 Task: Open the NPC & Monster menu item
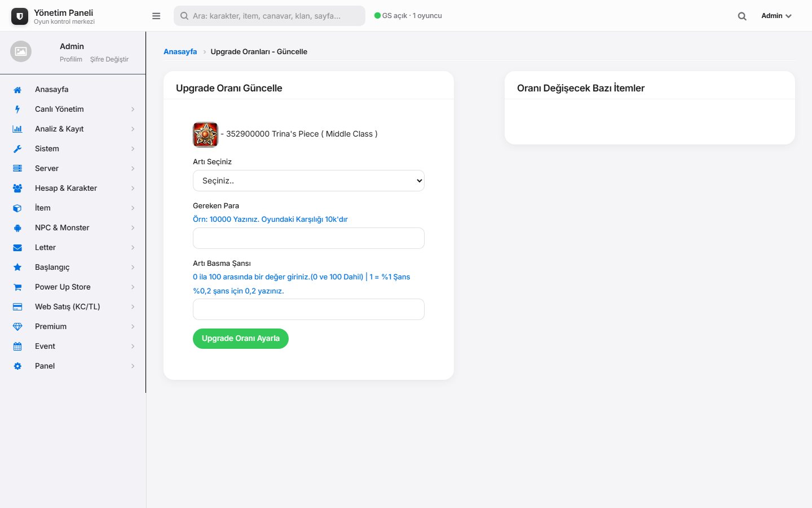pyautogui.click(x=73, y=227)
